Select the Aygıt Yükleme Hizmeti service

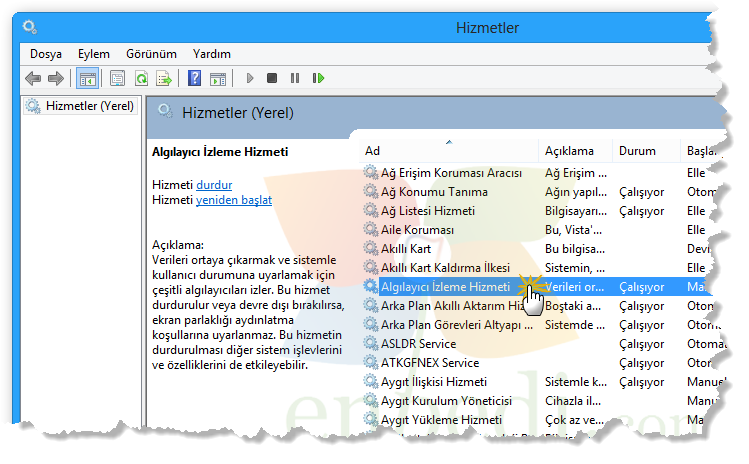(441, 420)
